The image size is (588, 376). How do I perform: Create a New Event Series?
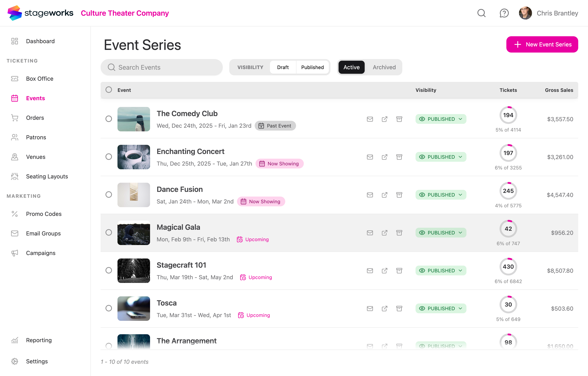pyautogui.click(x=542, y=44)
